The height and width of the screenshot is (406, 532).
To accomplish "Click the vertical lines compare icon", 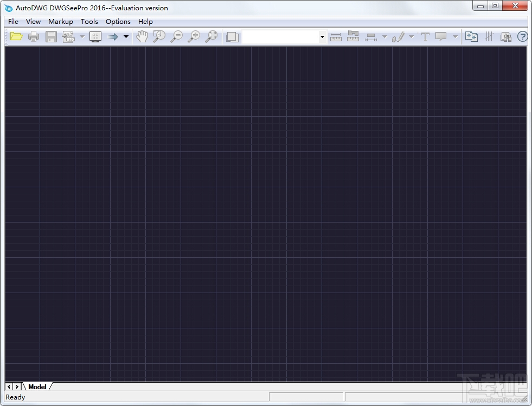I will click(489, 37).
